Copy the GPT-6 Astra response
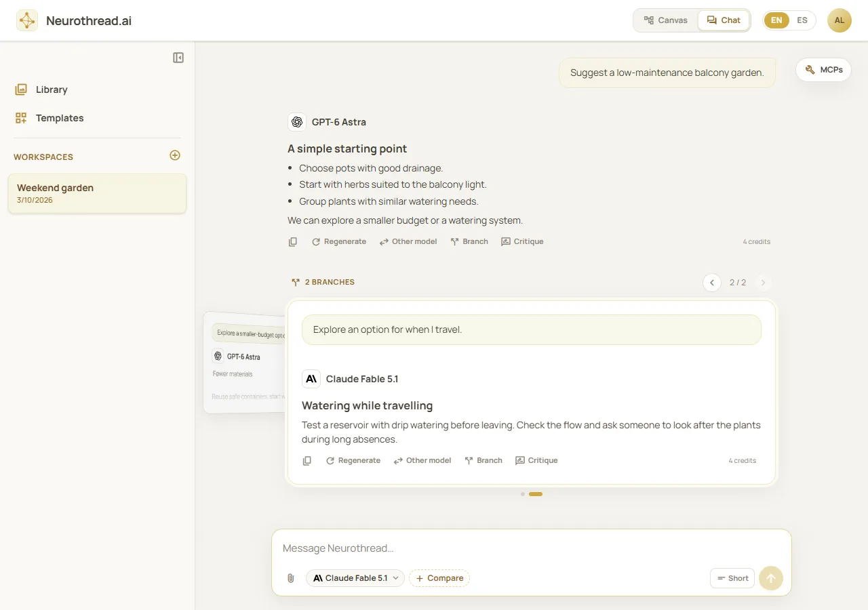The image size is (868, 610). pos(293,242)
